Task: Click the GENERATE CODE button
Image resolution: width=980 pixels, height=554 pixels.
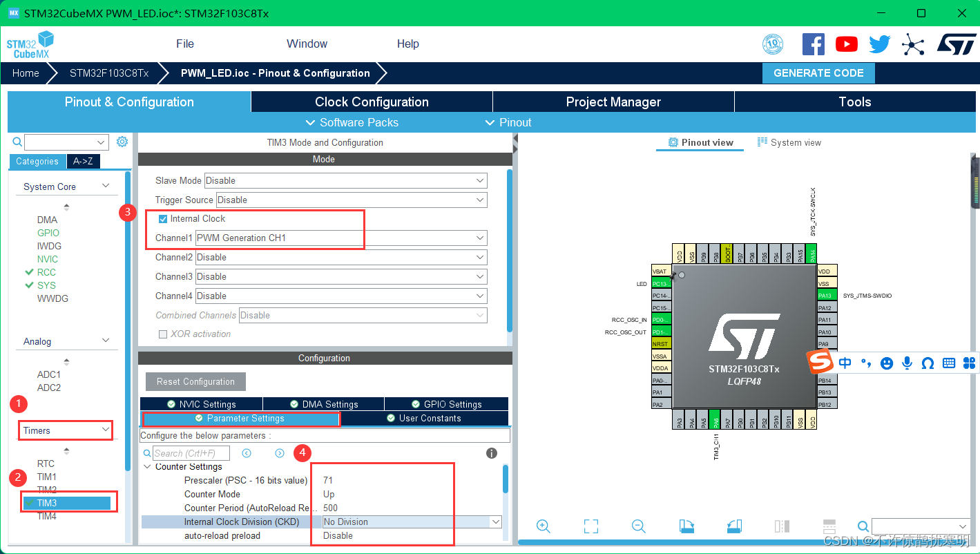Action: 818,73
